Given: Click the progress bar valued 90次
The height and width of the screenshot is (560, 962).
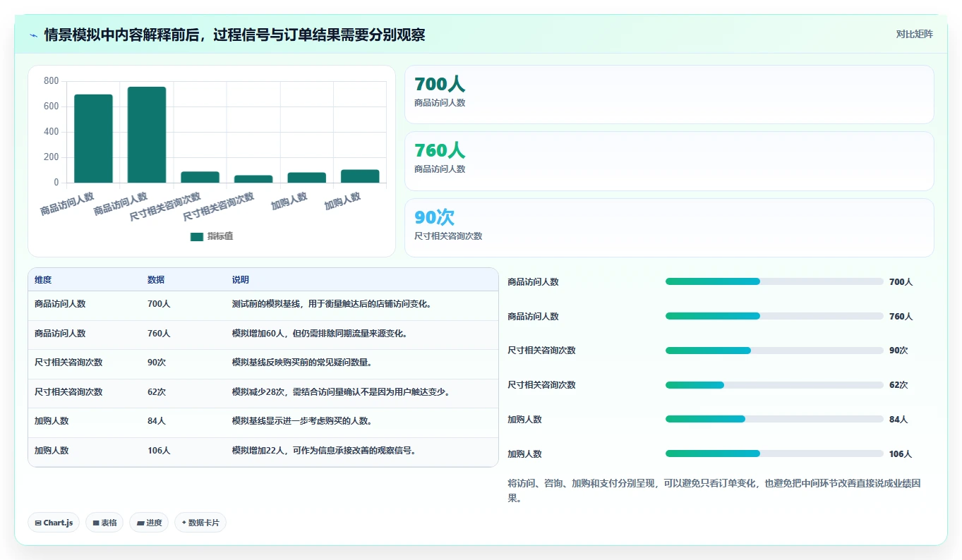Looking at the screenshot, I should 774,351.
